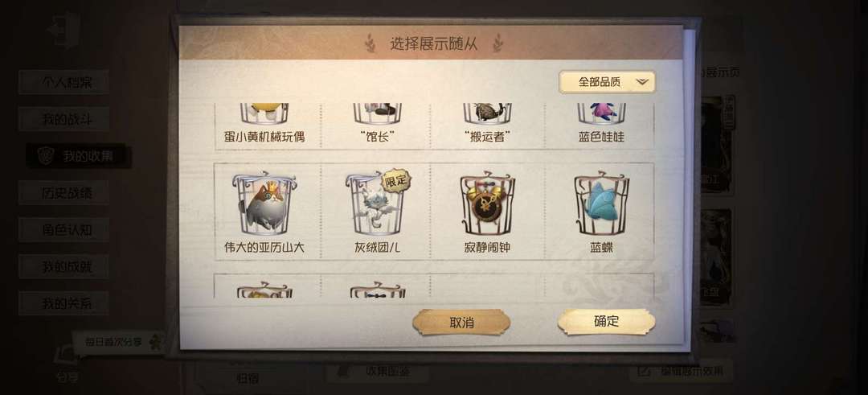Open the 个人档案 tab

[63, 82]
